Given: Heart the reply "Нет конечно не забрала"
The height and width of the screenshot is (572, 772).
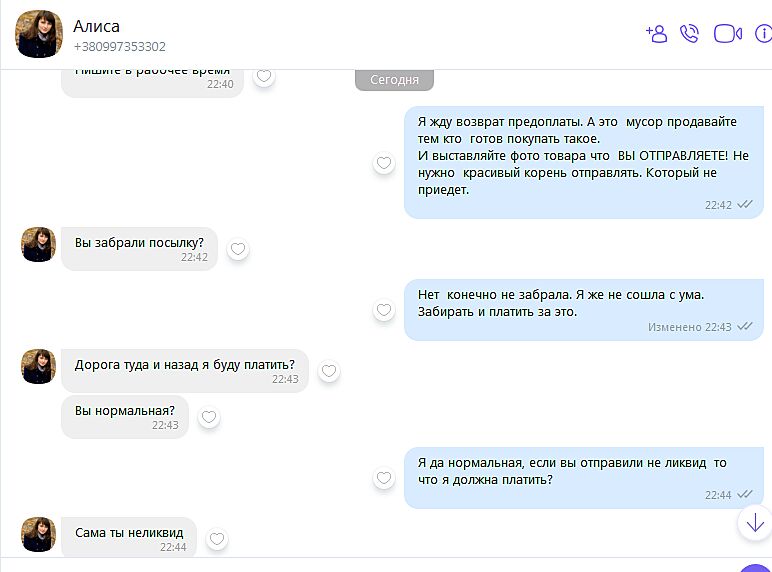Looking at the screenshot, I should click(x=384, y=310).
